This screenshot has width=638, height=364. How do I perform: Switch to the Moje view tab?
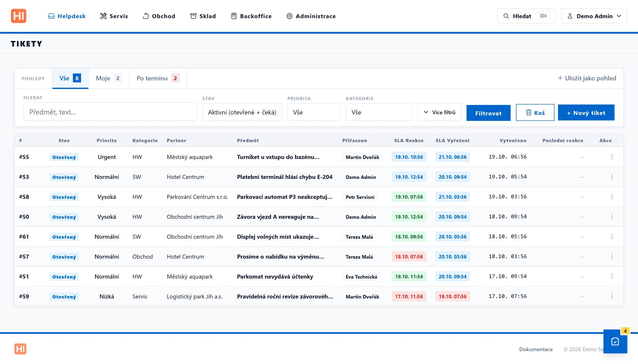click(x=109, y=78)
